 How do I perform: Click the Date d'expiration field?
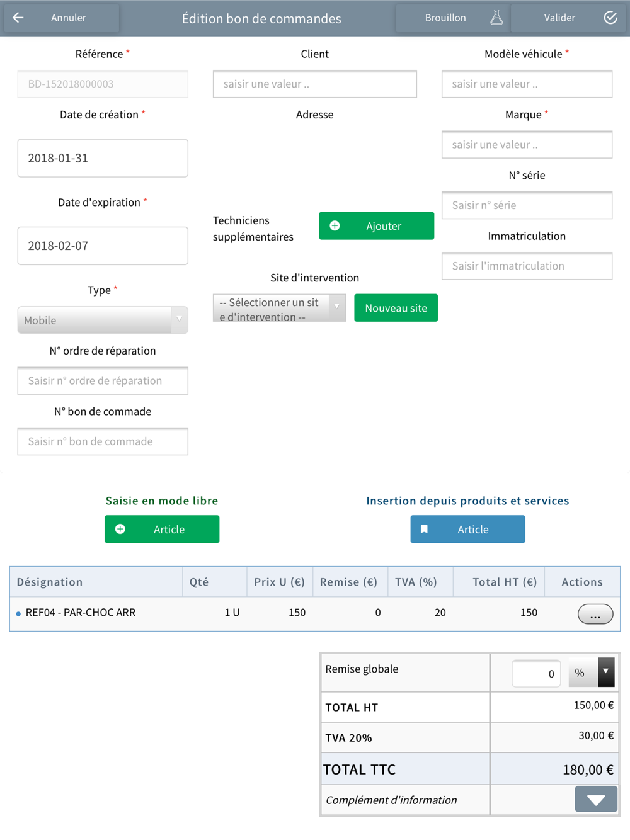pos(103,246)
